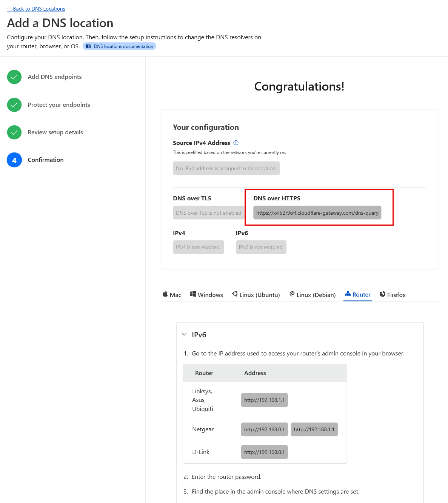Click the Apple logo icon for Mac
This screenshot has height=503, width=448.
165,294
